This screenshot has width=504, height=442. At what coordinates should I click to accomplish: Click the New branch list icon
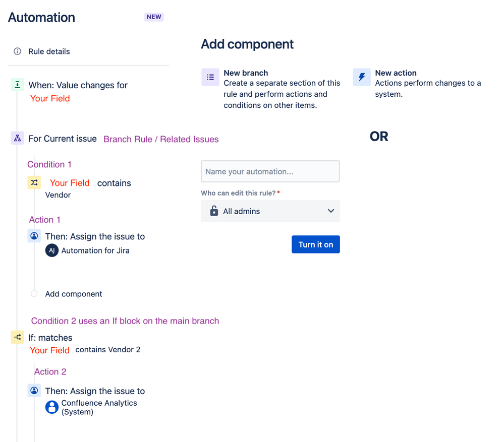(210, 77)
